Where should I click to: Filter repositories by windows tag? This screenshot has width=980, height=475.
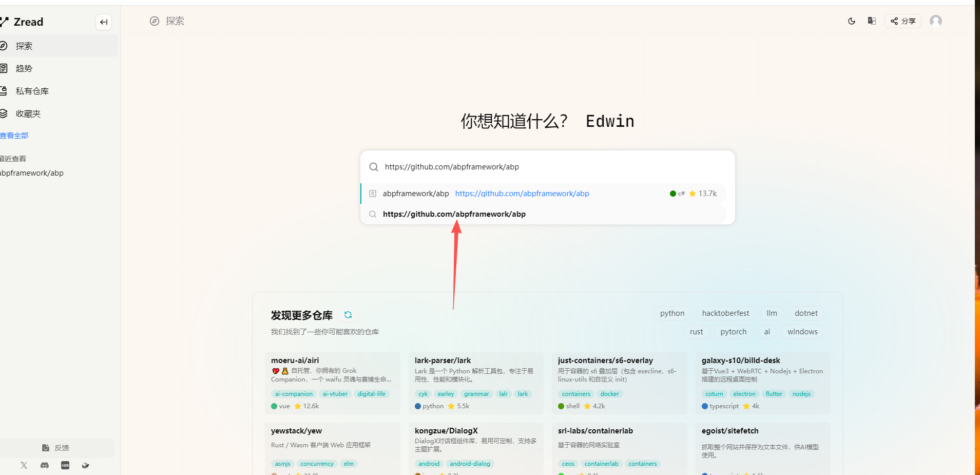pyautogui.click(x=802, y=332)
